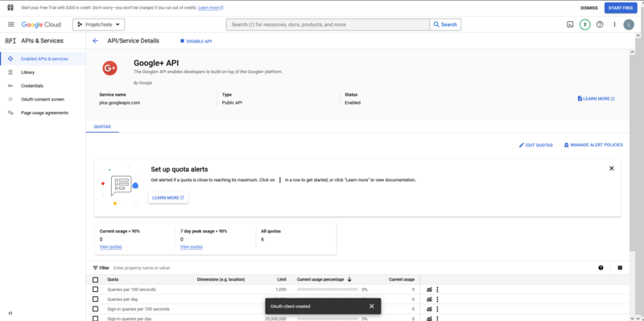Open the user account avatar
The image size is (644, 321).
[x=629, y=25]
